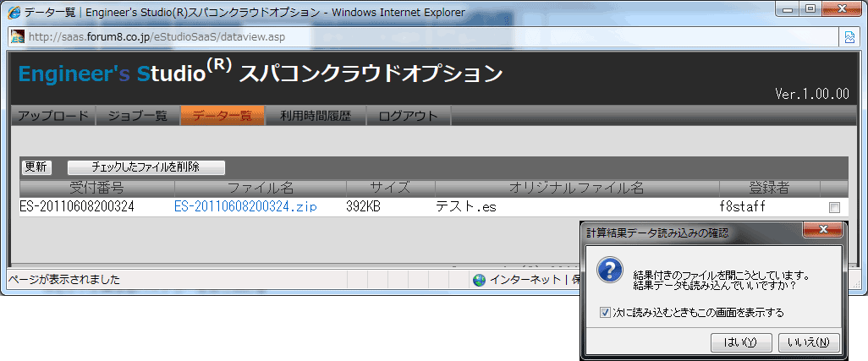The width and height of the screenshot is (868, 361).
Task: Click the 更新 button
Action: click(x=36, y=167)
